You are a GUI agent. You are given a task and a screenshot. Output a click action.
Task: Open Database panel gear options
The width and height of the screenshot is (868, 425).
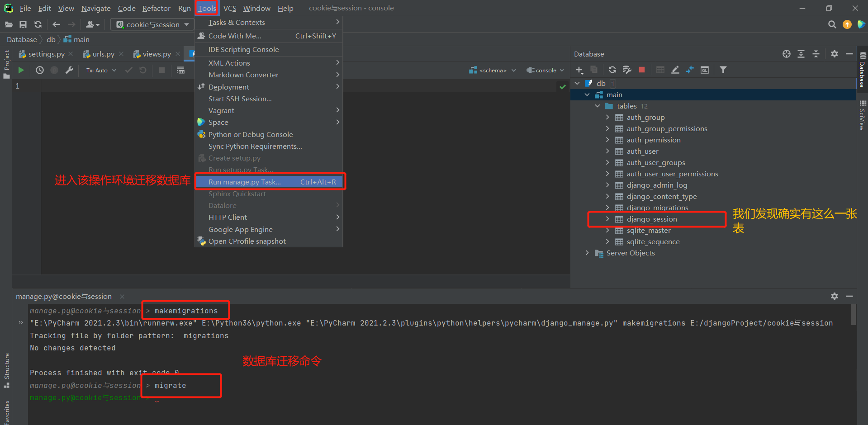pos(835,54)
